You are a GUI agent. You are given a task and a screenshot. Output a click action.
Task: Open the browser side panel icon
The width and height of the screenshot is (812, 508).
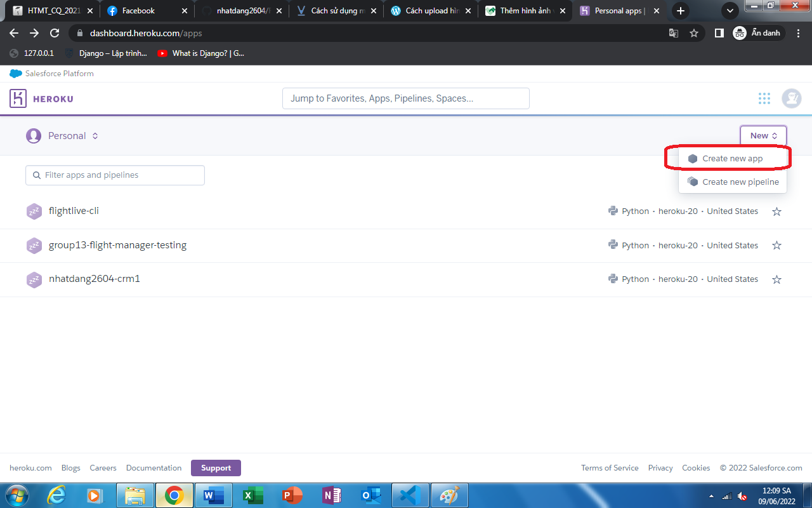tap(719, 33)
